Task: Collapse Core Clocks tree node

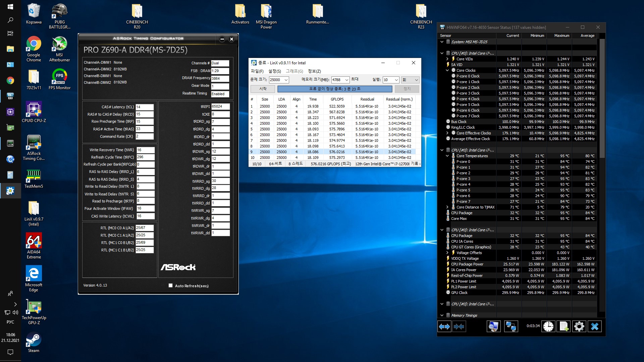Action: click(447, 70)
